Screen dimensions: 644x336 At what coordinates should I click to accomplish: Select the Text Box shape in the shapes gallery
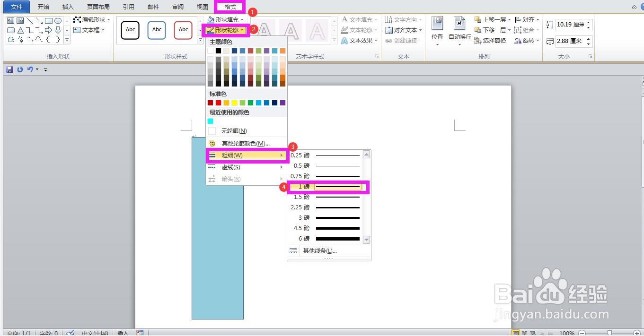point(10,21)
